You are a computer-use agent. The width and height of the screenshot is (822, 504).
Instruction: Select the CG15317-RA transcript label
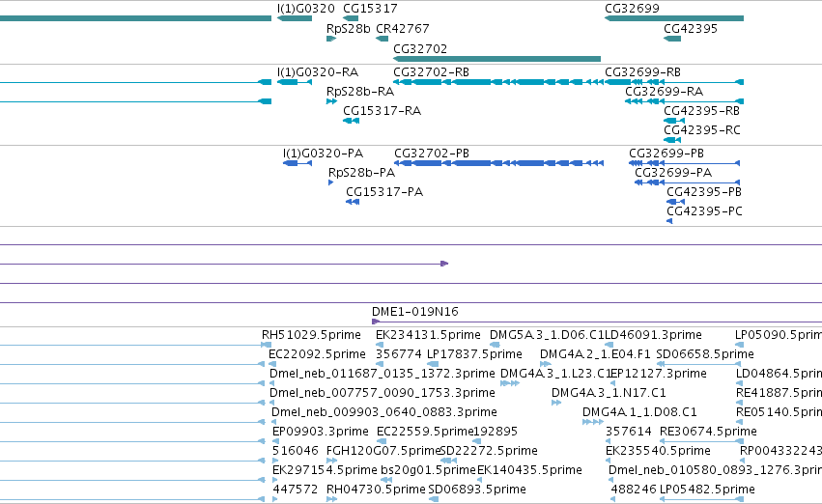(x=383, y=110)
